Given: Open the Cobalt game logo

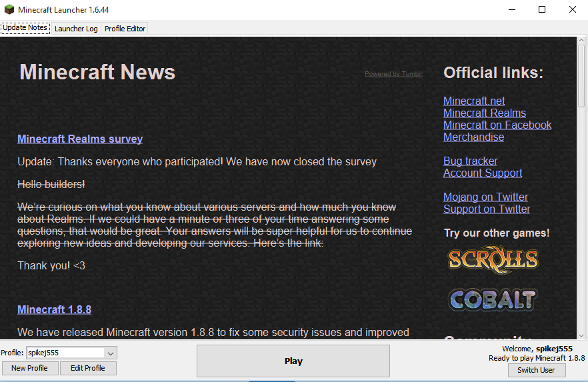Looking at the screenshot, I should [x=493, y=299].
